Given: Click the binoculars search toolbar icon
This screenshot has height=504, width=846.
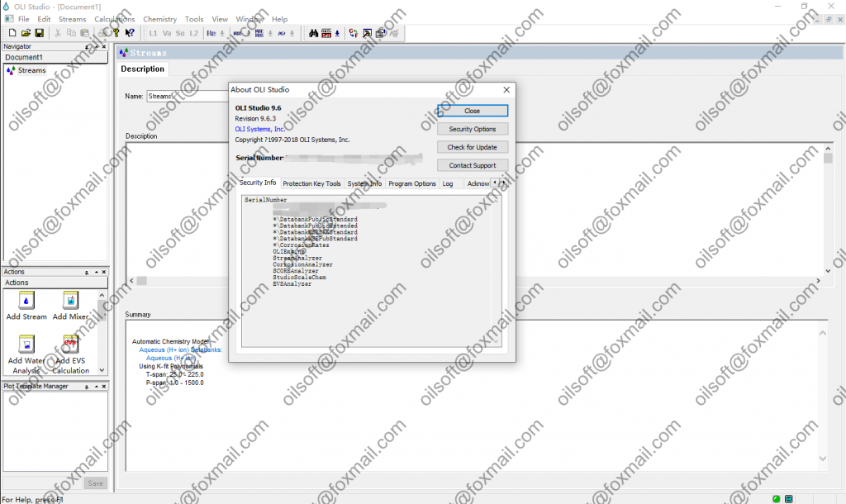Looking at the screenshot, I should tap(313, 33).
